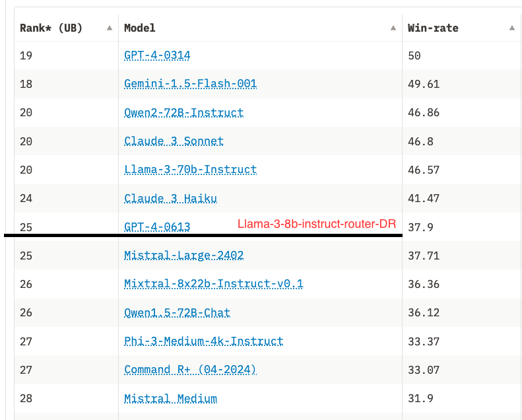522x420 pixels.
Task: Open the Qwen1.5-72B-Chat link
Action: 177,312
